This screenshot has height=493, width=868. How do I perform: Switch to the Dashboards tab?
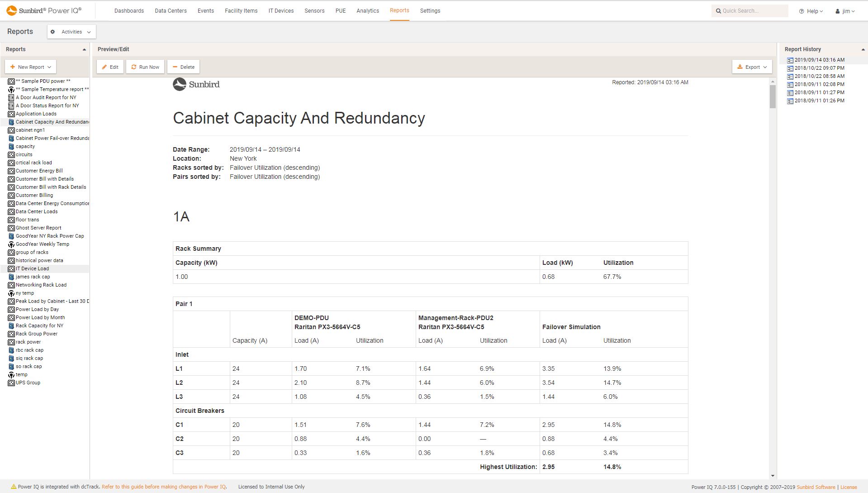click(129, 10)
